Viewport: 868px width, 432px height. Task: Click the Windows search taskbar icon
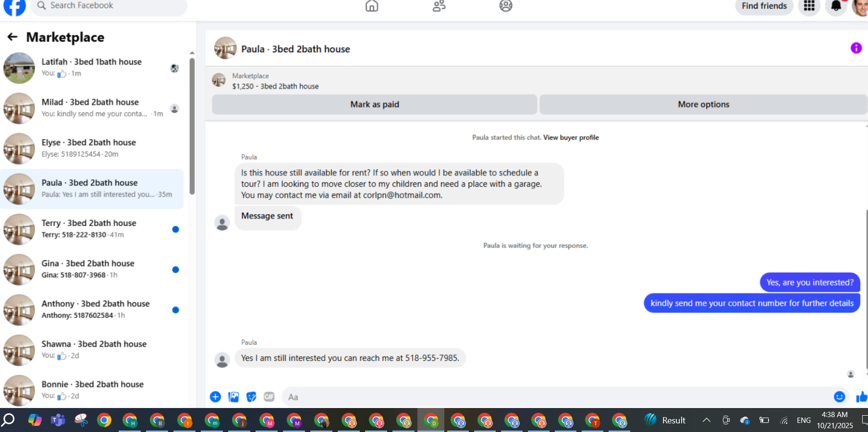click(8, 420)
